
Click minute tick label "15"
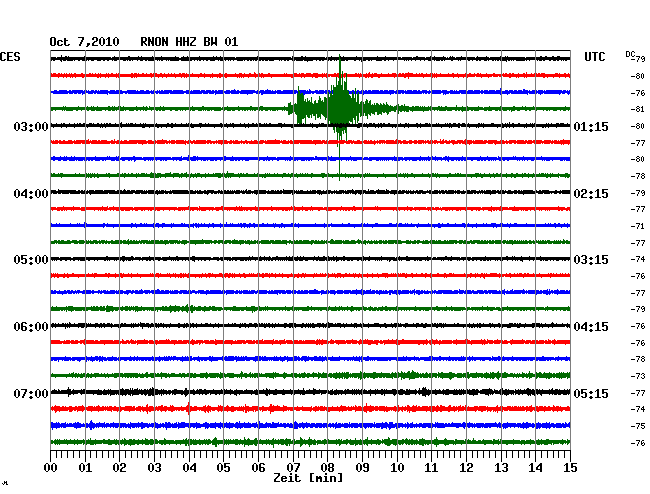(x=570, y=467)
